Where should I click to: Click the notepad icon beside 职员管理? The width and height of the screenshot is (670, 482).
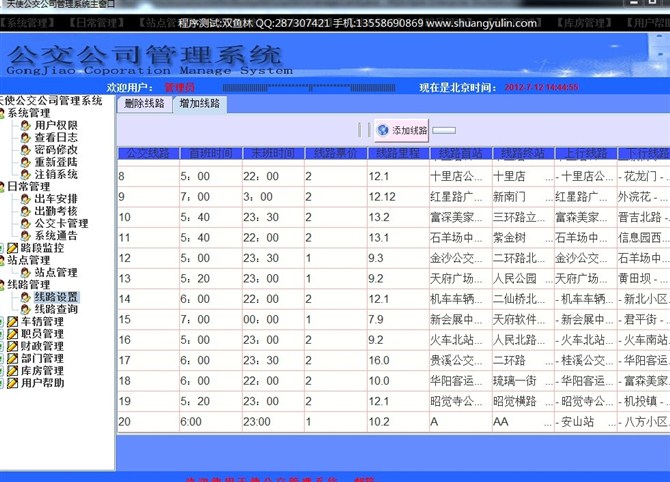pyautogui.click(x=12, y=334)
